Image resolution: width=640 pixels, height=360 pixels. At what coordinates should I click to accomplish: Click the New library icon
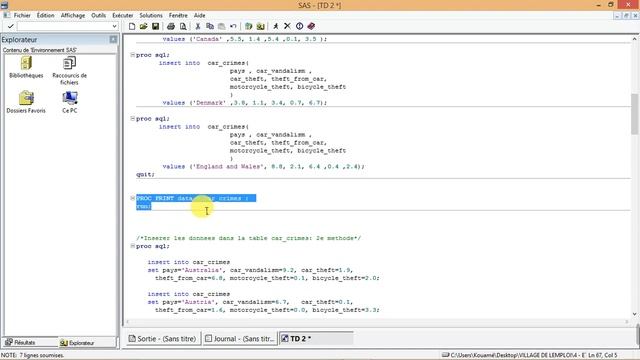[x=248, y=26]
